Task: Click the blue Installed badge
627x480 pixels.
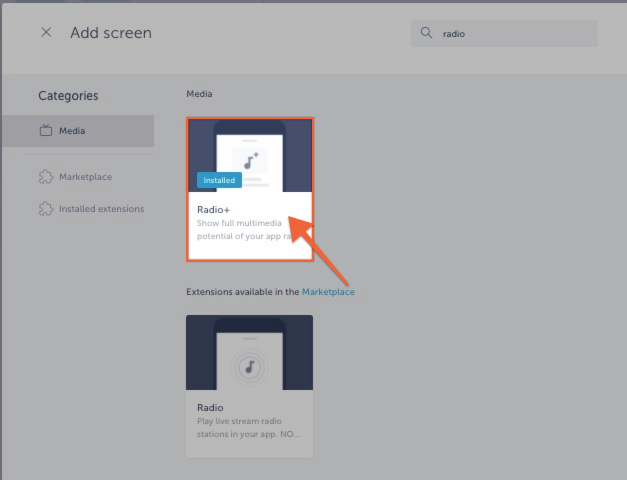Action: click(x=219, y=180)
